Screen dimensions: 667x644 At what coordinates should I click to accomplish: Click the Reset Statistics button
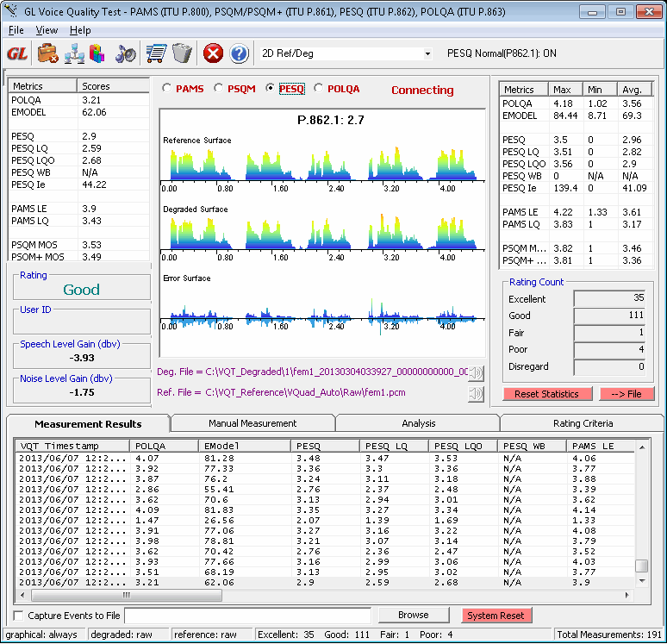pos(547,394)
